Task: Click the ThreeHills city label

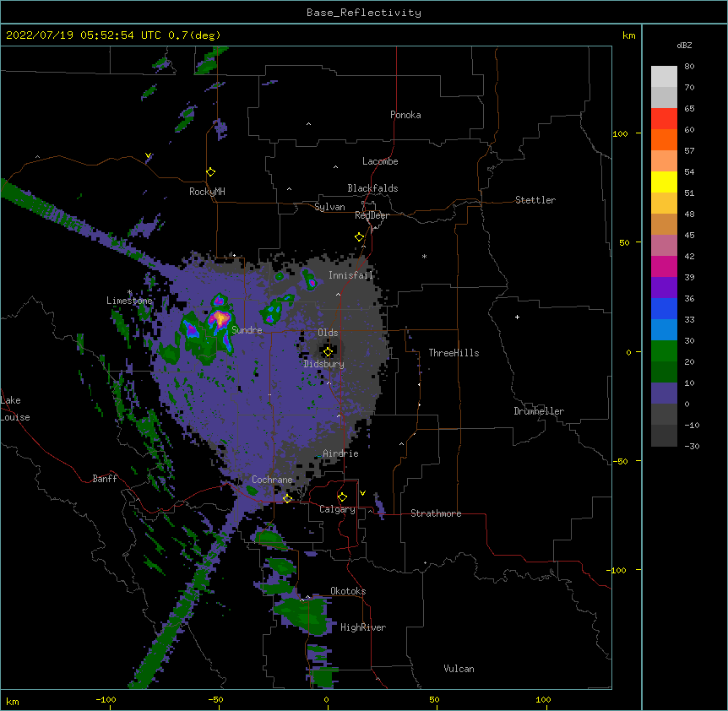Action: point(454,353)
